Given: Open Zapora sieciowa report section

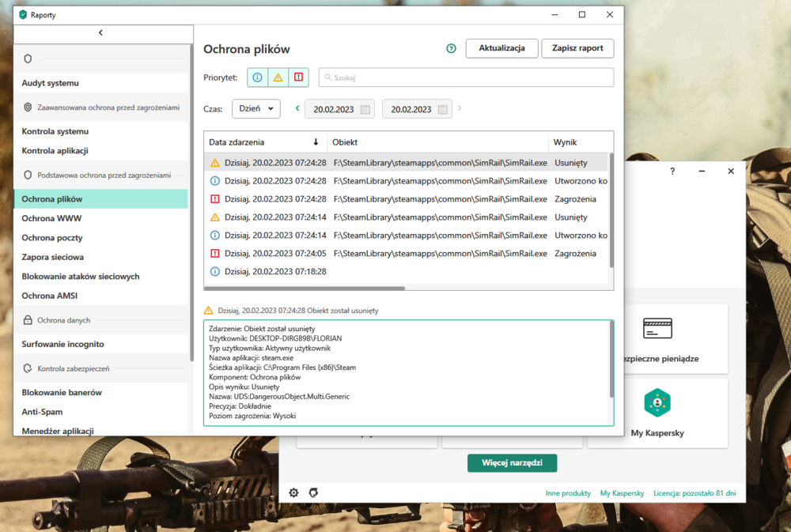Looking at the screenshot, I should tap(53, 257).
